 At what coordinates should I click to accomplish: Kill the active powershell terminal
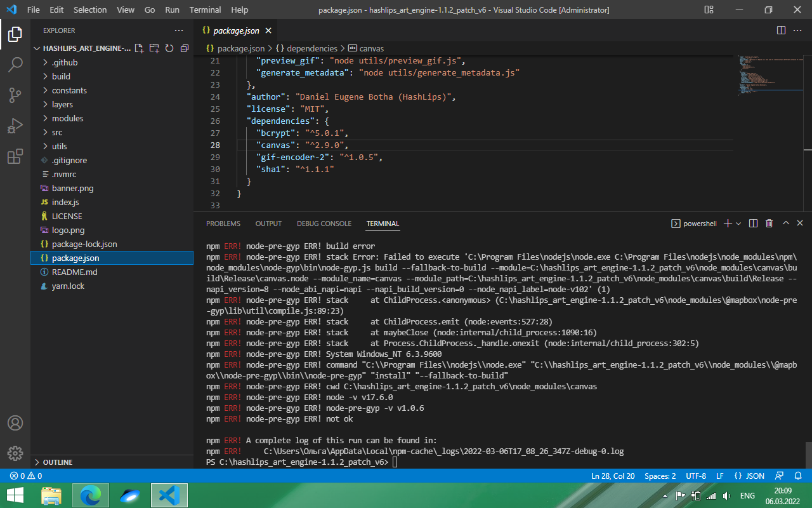click(769, 223)
